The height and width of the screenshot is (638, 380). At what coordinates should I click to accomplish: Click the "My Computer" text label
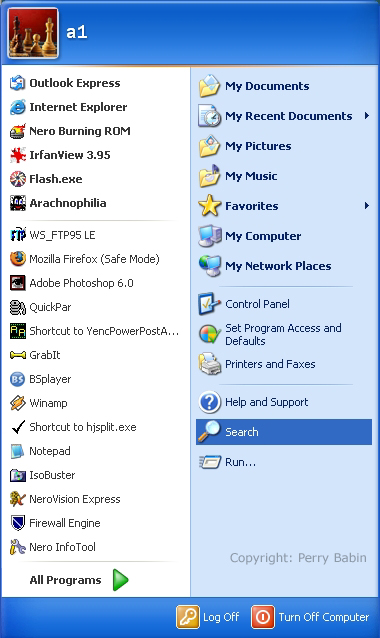pyautogui.click(x=263, y=236)
